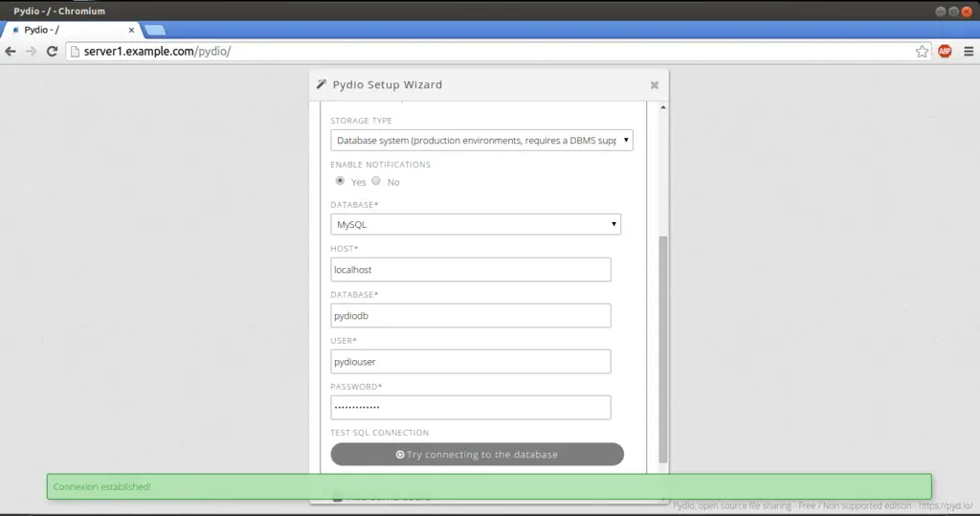
Task: Click the Password field
Action: tap(471, 408)
